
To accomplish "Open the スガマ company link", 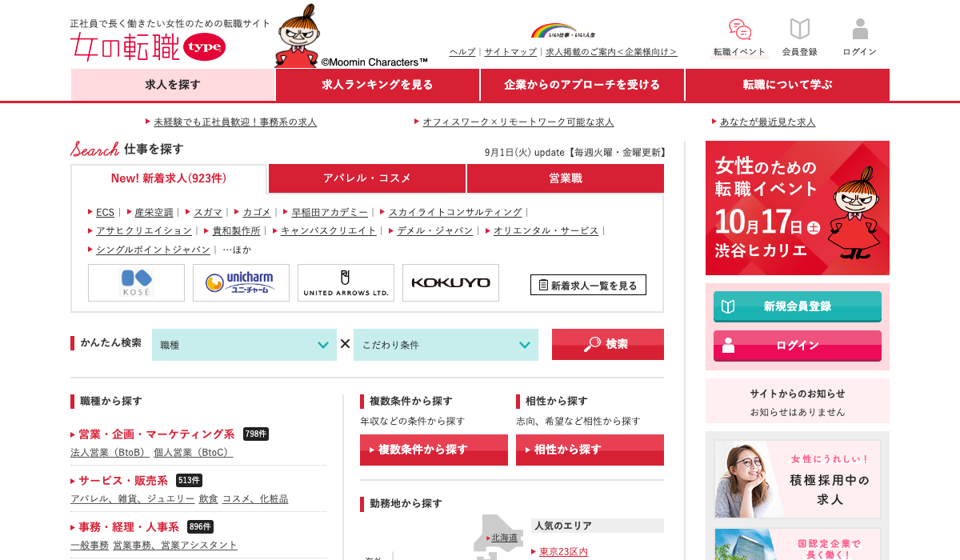I will coord(208,212).
